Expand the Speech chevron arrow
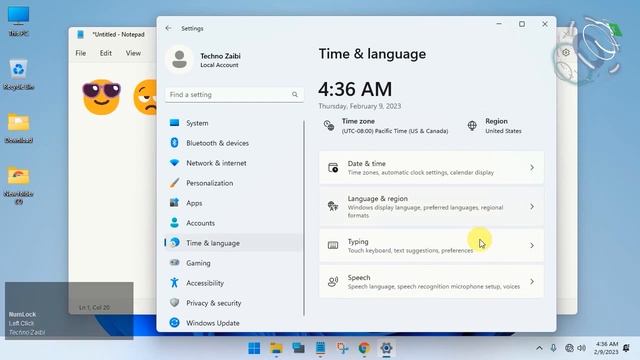Viewport: 640px width, 360px height. pos(532,281)
